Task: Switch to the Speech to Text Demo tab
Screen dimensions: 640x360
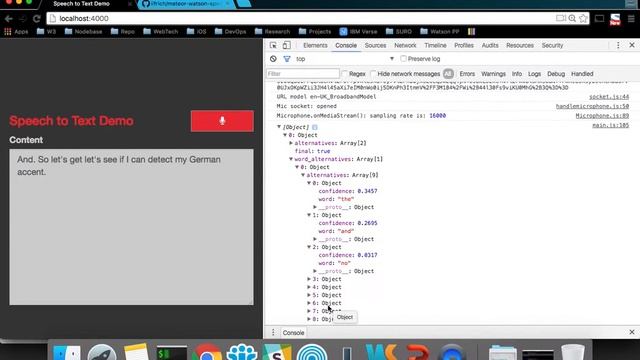Action: 82,4
